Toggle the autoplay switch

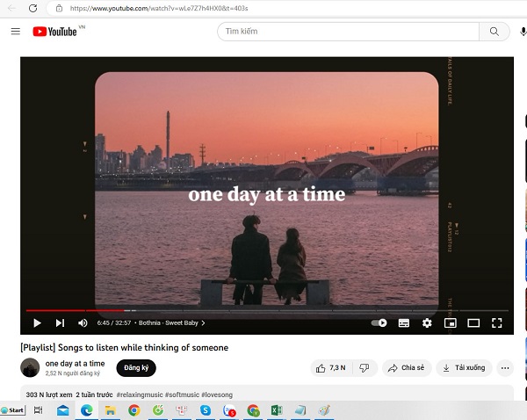pos(379,323)
